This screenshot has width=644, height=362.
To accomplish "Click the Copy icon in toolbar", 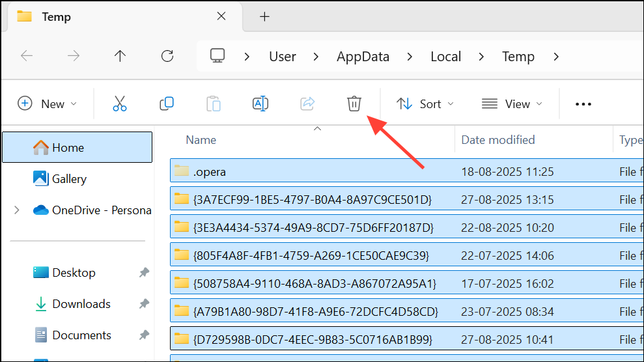I will click(x=167, y=104).
